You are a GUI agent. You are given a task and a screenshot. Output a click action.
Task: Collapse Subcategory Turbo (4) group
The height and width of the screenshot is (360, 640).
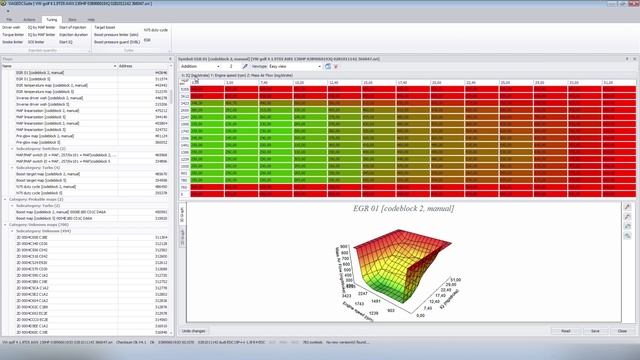12,168
